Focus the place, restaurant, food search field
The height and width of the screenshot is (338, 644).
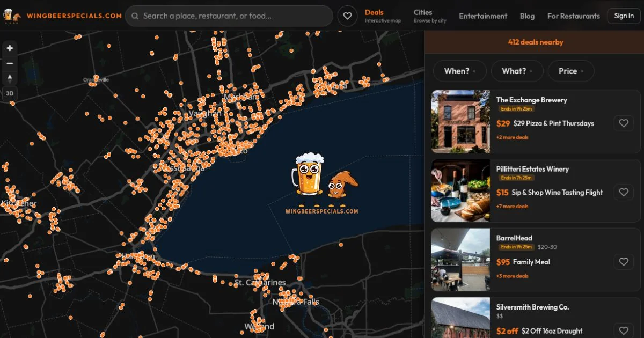pos(229,16)
